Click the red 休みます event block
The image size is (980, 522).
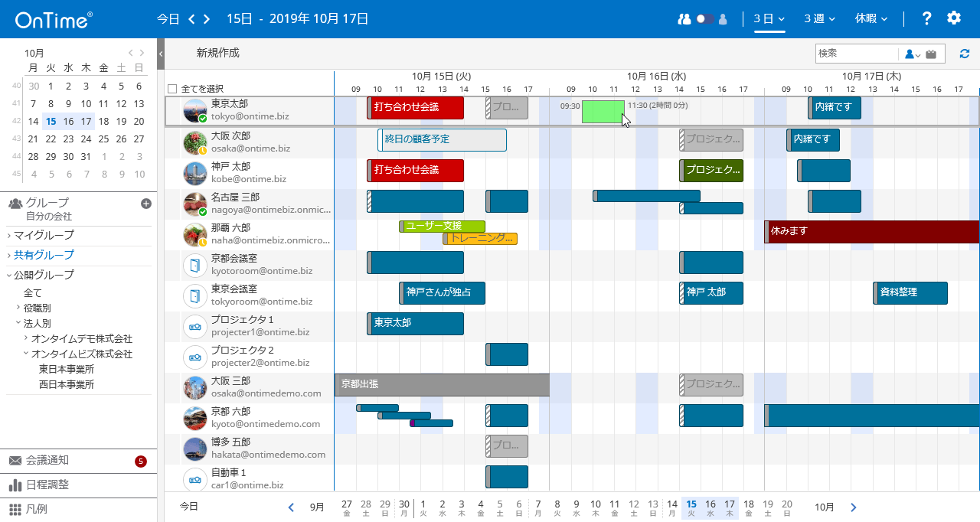coord(871,231)
